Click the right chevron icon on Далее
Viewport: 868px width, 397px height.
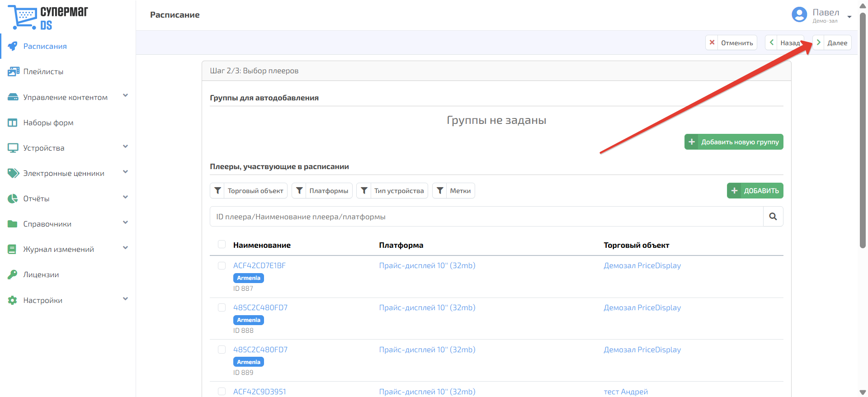point(818,43)
